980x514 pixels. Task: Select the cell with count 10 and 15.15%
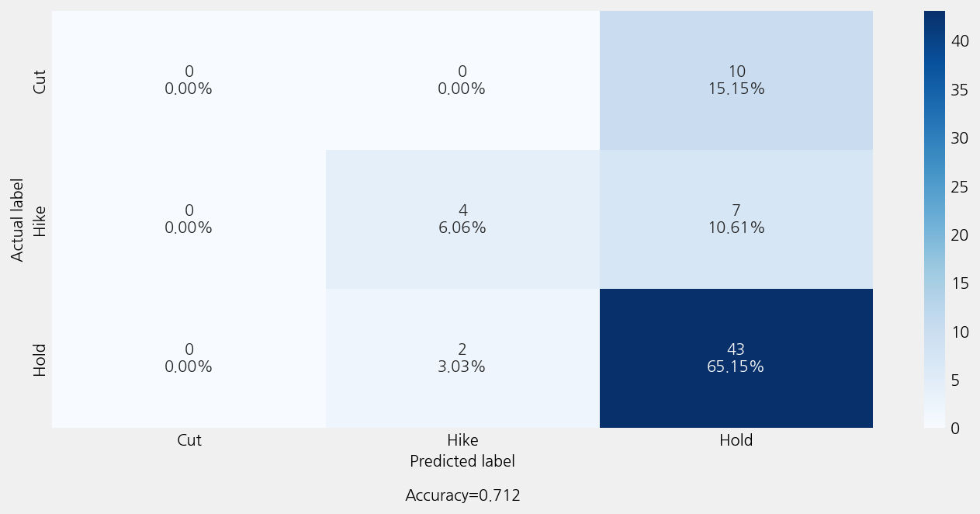(736, 80)
